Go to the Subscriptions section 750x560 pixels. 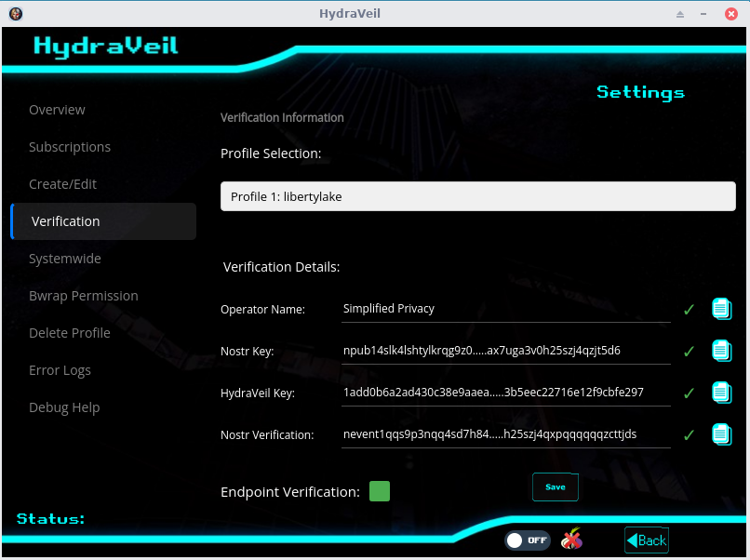click(x=70, y=147)
